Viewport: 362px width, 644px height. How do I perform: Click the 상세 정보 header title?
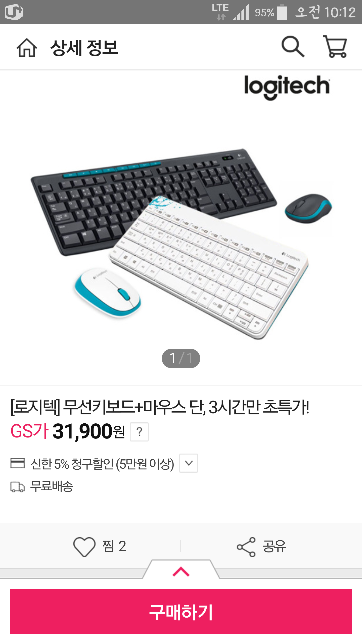coord(84,48)
